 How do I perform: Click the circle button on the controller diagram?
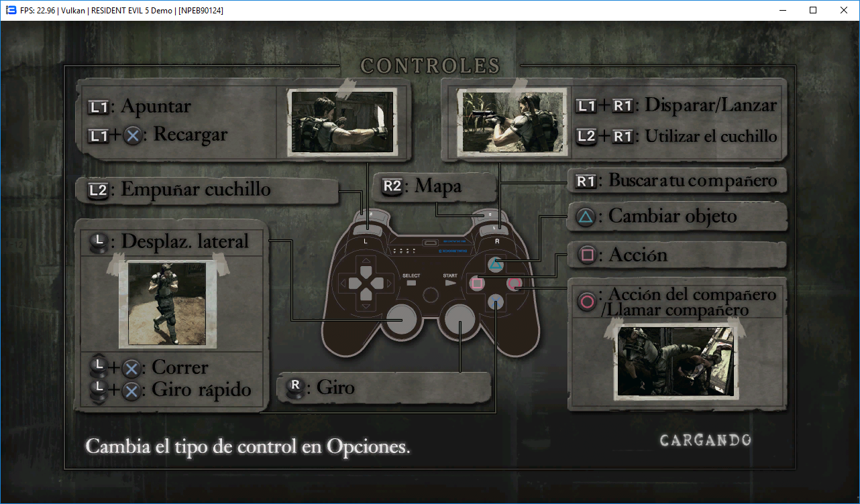(515, 283)
